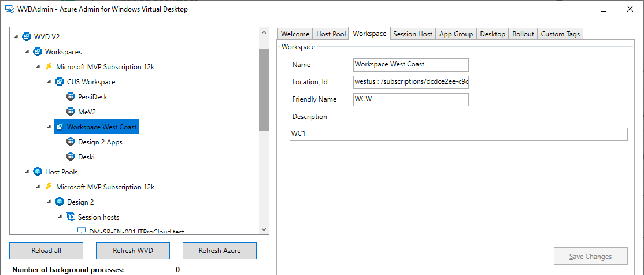Click the Design 2 Apps icon

point(71,142)
